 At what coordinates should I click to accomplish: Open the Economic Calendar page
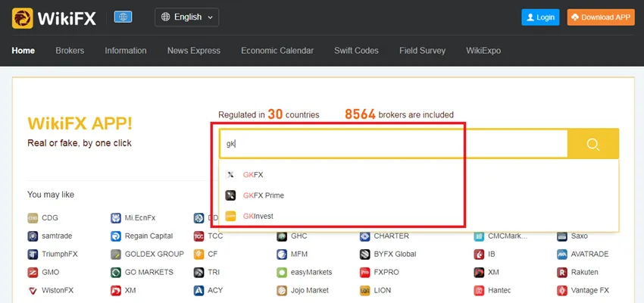coord(277,51)
